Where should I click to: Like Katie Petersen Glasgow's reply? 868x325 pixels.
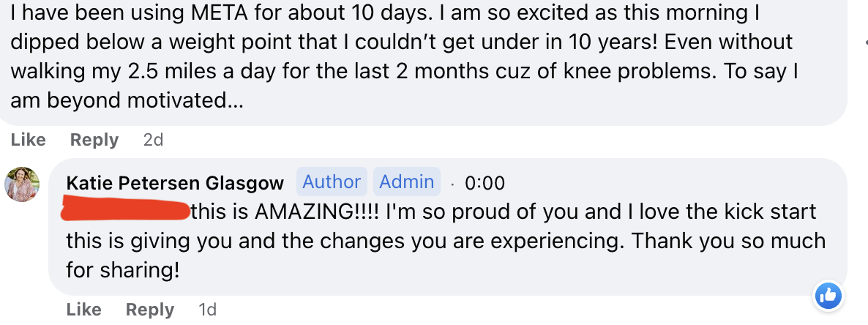[83, 310]
